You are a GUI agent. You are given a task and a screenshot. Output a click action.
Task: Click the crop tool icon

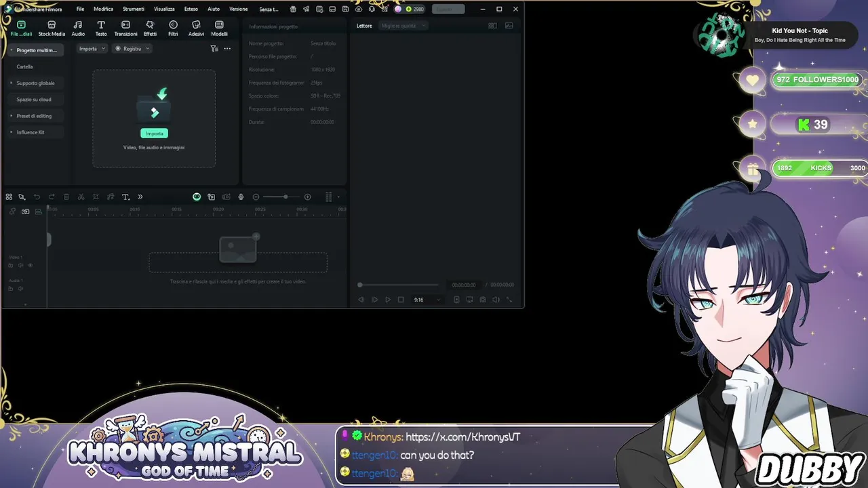click(96, 197)
